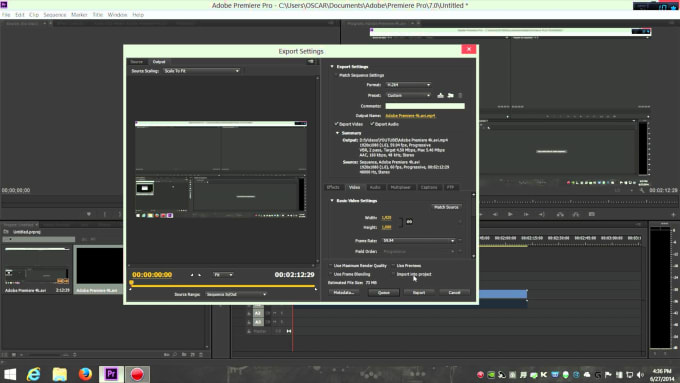Switch to the Audio tab

375,187
